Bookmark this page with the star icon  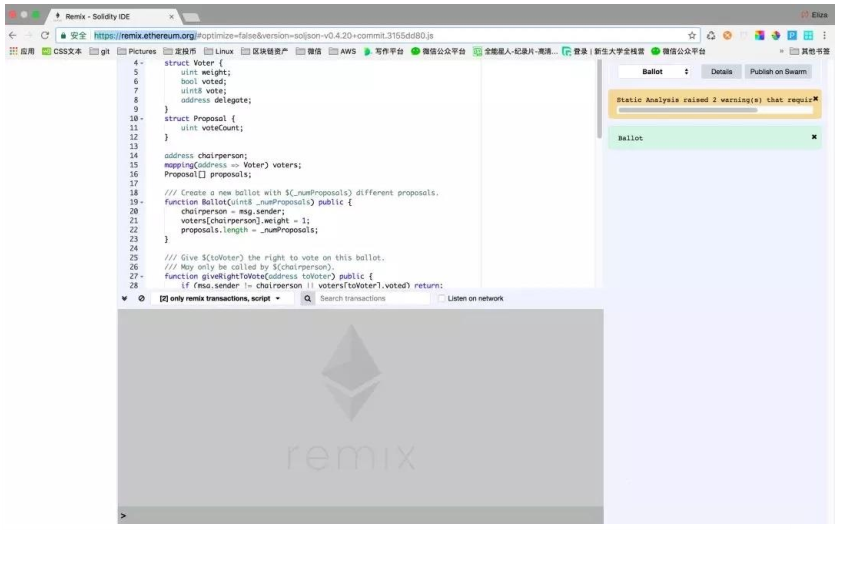pyautogui.click(x=692, y=35)
